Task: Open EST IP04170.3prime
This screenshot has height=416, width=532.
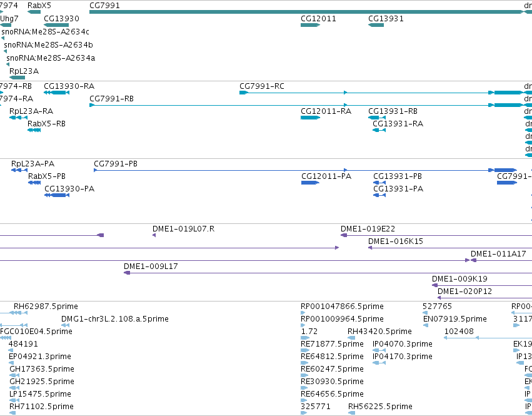Action: pos(379,363)
